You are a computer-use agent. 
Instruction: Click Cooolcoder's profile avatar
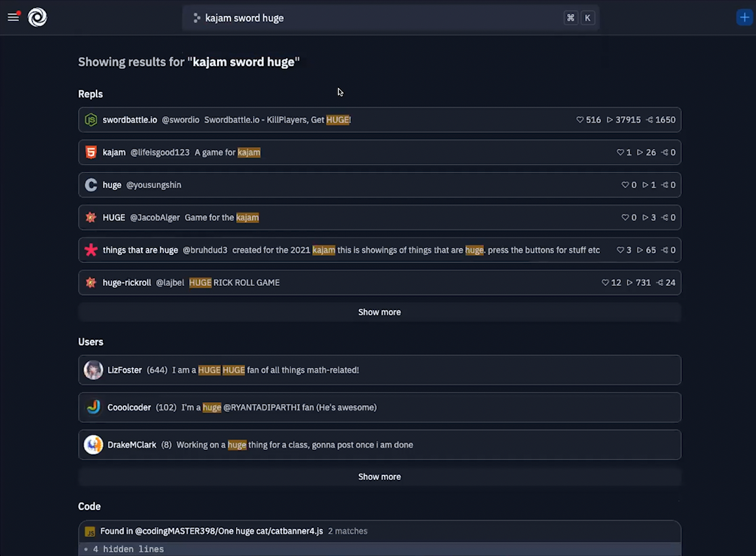point(93,407)
